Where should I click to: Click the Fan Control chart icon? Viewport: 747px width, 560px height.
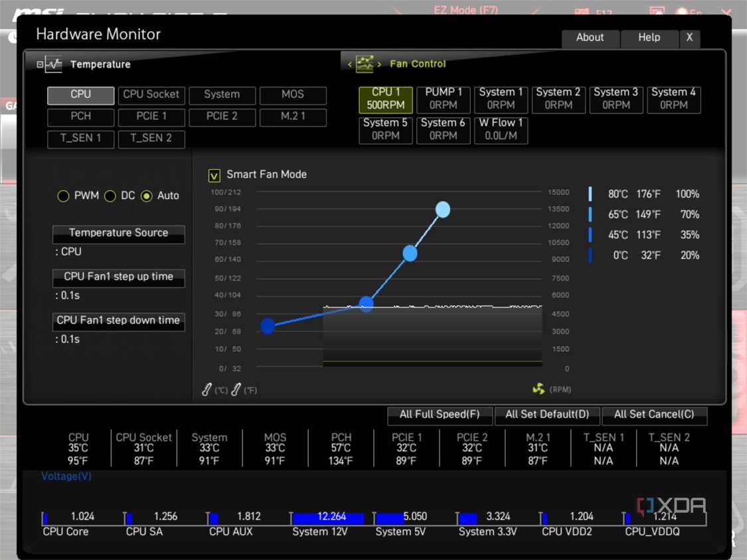point(365,64)
